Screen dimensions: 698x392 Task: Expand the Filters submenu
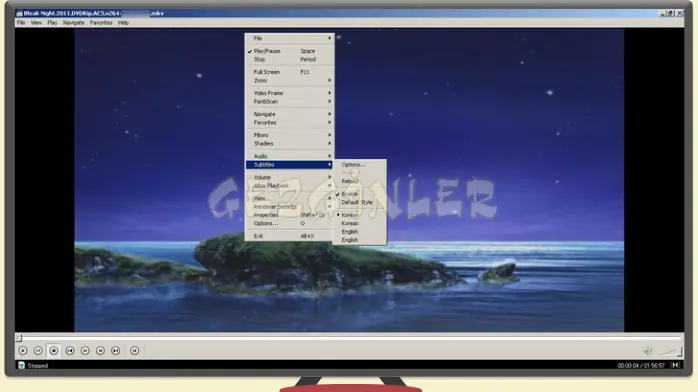(x=289, y=135)
